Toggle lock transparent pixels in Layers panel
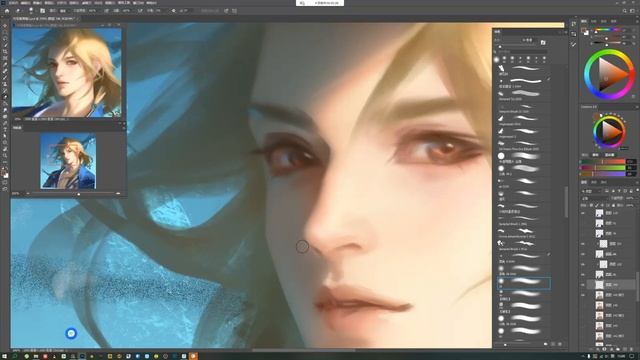Screen dimensions: 640x360 click(x=591, y=205)
